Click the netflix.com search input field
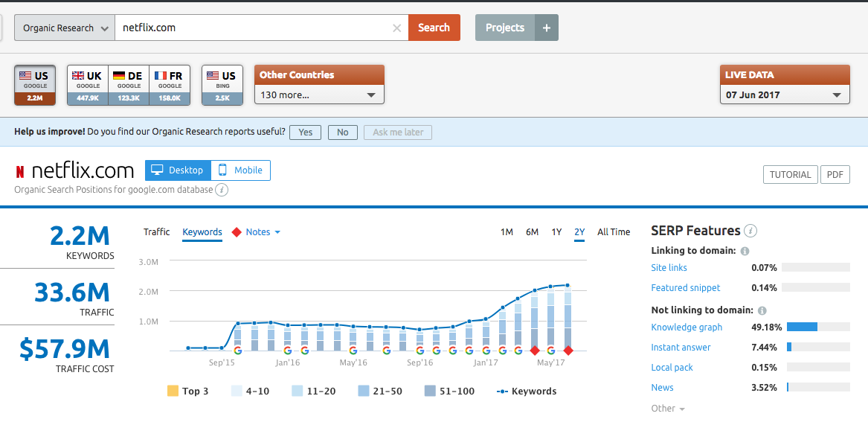 point(253,28)
